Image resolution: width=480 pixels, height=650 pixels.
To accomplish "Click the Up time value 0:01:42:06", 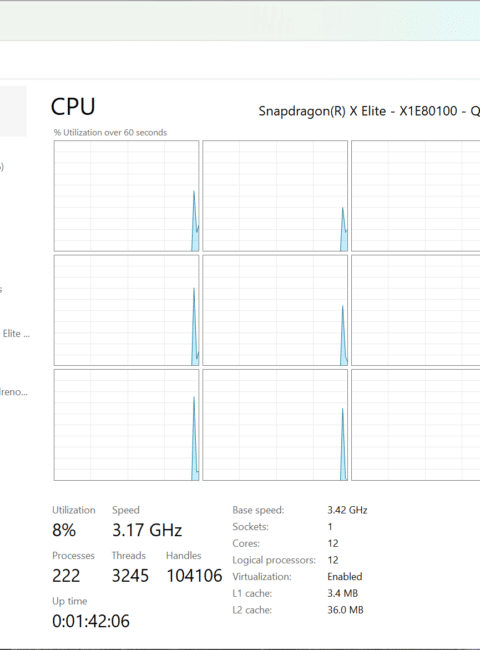I will coord(91,621).
